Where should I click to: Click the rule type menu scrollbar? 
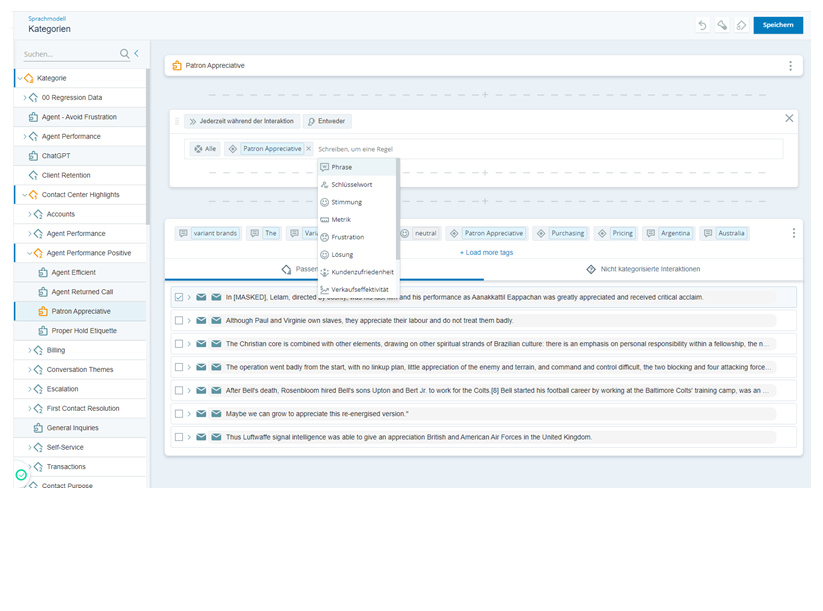(398, 209)
